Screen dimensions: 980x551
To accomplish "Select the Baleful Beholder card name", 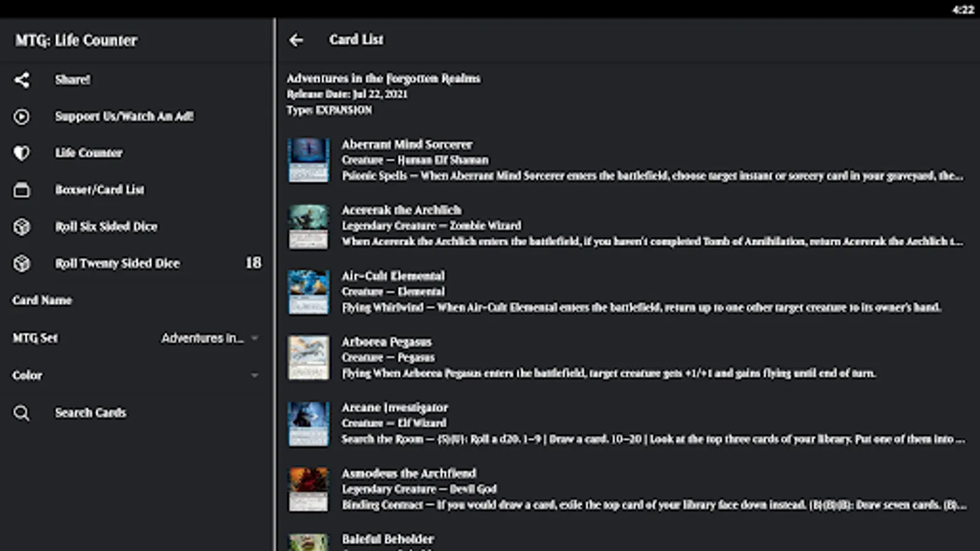I will (388, 539).
